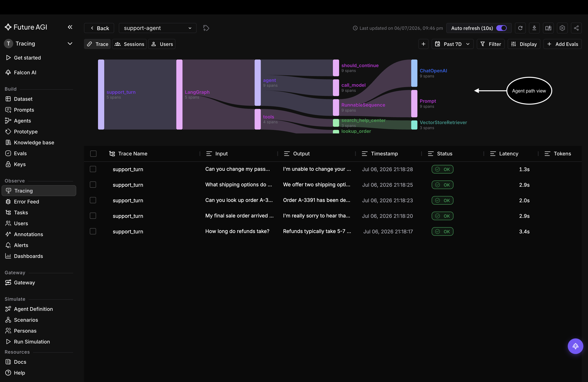The image size is (588, 382).
Task: Open the share icon at top right
Action: pyautogui.click(x=576, y=28)
